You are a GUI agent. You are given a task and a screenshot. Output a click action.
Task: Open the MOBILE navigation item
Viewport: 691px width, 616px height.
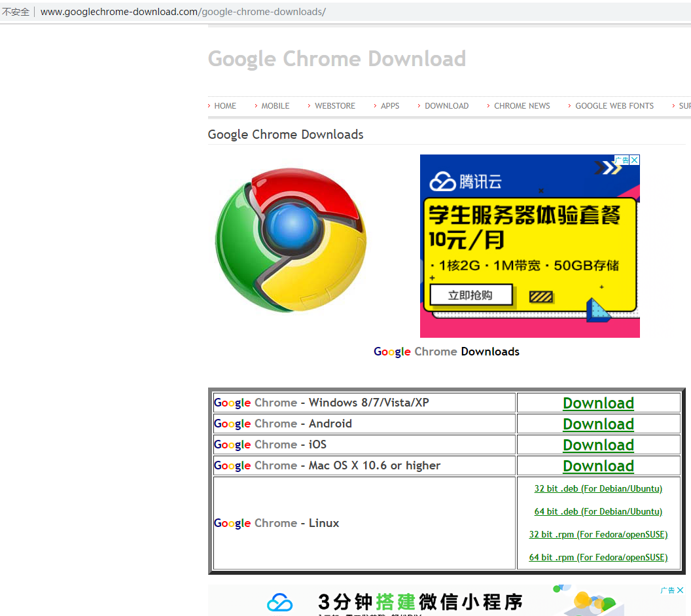(x=275, y=106)
